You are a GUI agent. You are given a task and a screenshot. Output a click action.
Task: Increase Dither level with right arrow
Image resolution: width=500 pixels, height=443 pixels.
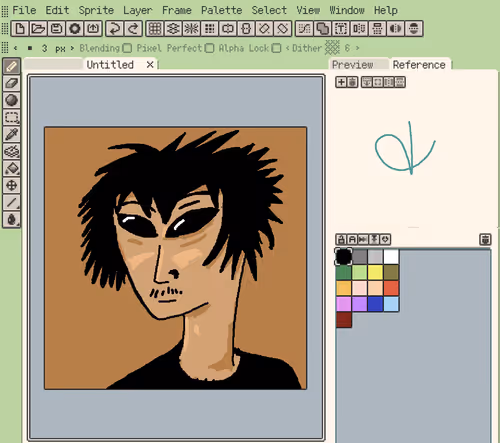point(357,48)
